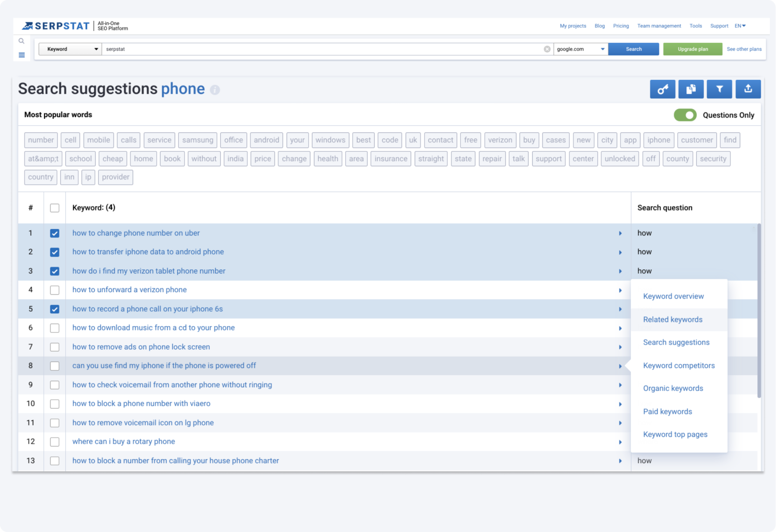Open My projects link
Image resolution: width=776 pixels, height=532 pixels.
573,26
